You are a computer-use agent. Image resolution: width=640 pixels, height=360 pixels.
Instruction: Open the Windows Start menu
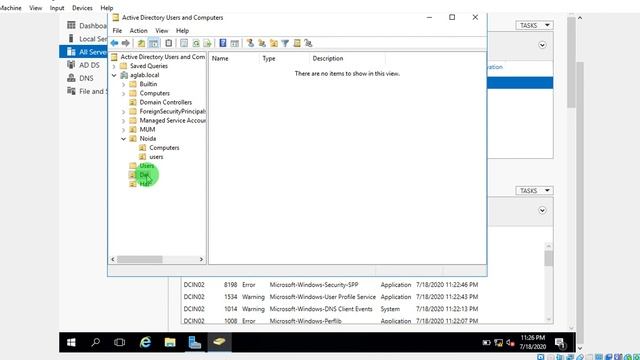coord(71,342)
